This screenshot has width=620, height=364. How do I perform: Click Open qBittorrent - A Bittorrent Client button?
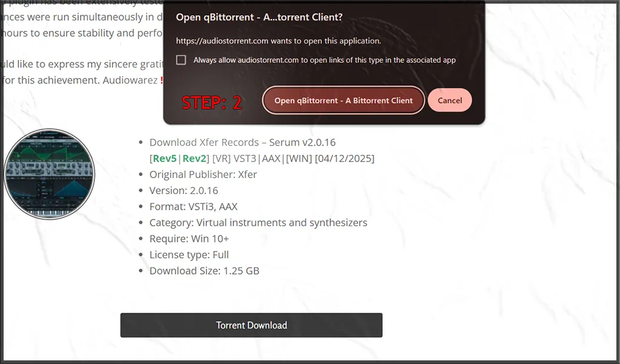(343, 100)
